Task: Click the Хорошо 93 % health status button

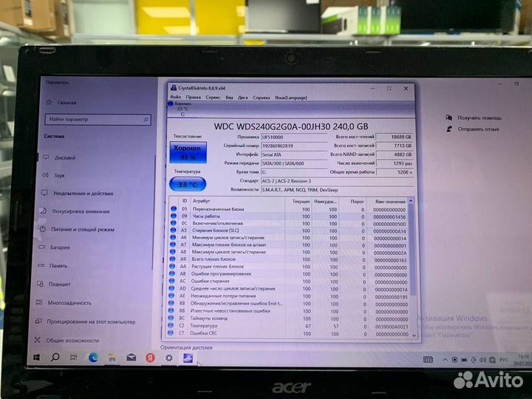Action: pyautogui.click(x=188, y=153)
